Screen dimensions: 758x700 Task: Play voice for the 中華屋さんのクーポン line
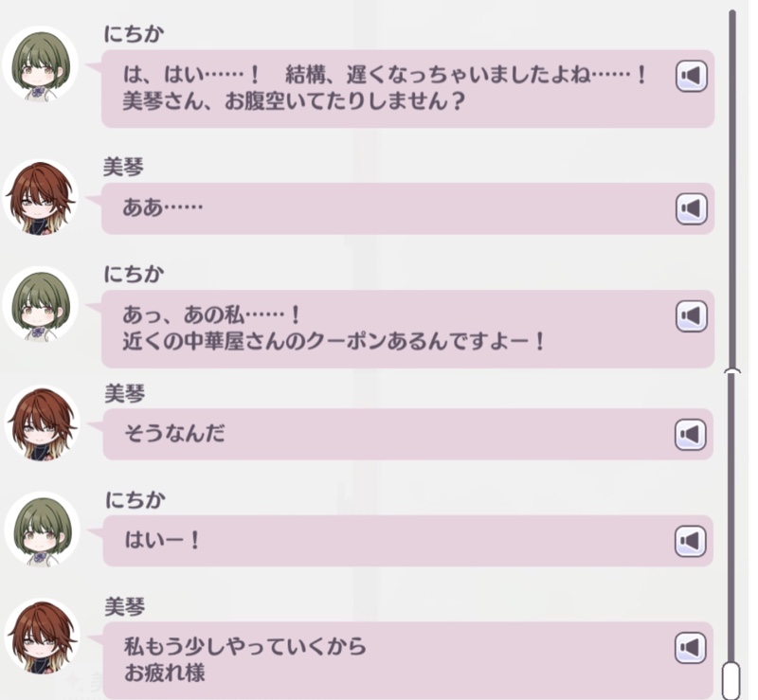(x=692, y=316)
